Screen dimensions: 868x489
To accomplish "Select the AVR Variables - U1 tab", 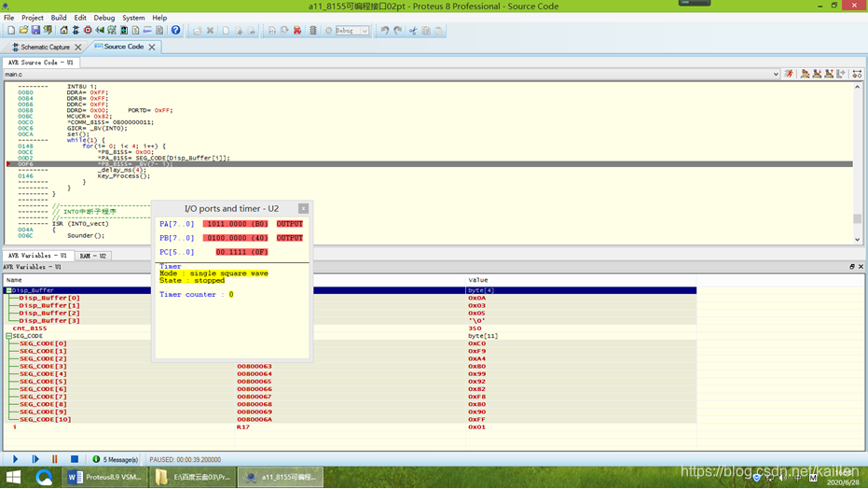I will click(37, 256).
